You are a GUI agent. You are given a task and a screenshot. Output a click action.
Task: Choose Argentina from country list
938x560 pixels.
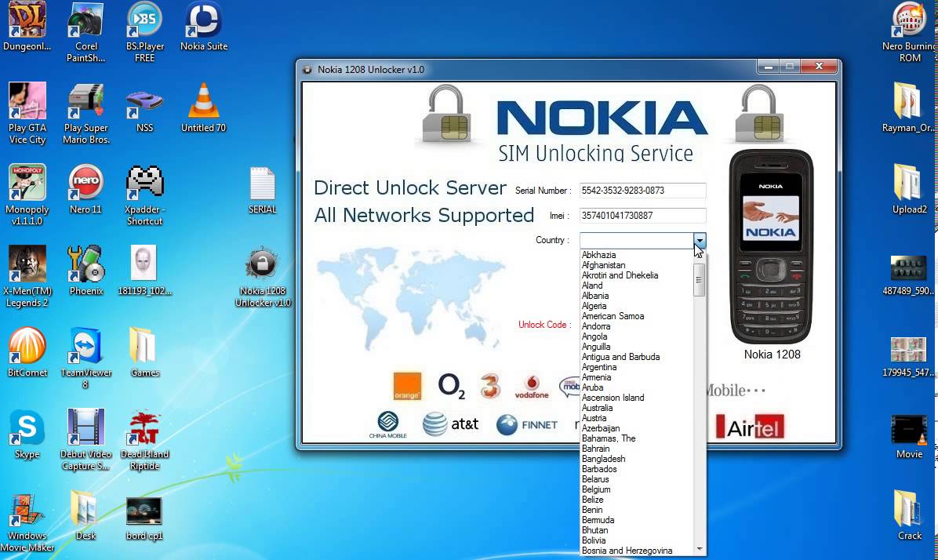coord(599,367)
